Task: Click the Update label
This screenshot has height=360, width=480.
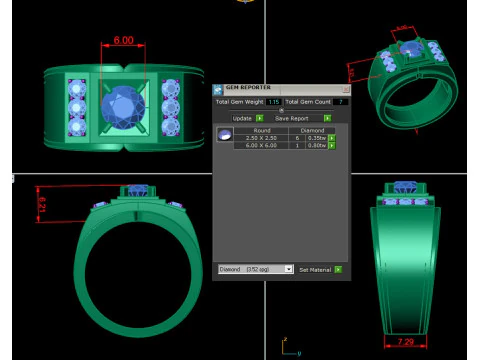Action: coord(242,118)
